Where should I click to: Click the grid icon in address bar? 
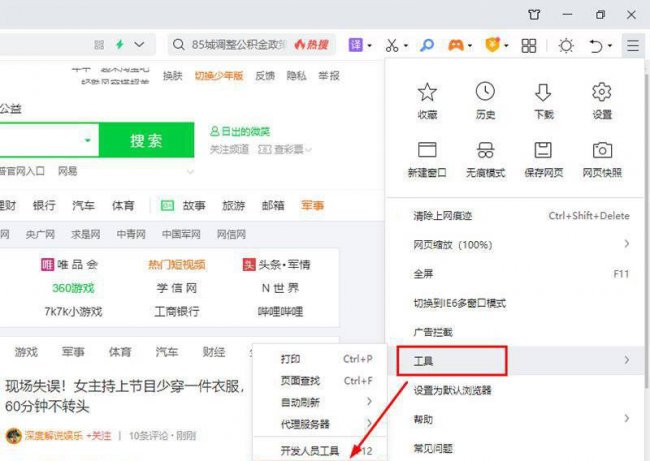pyautogui.click(x=99, y=44)
